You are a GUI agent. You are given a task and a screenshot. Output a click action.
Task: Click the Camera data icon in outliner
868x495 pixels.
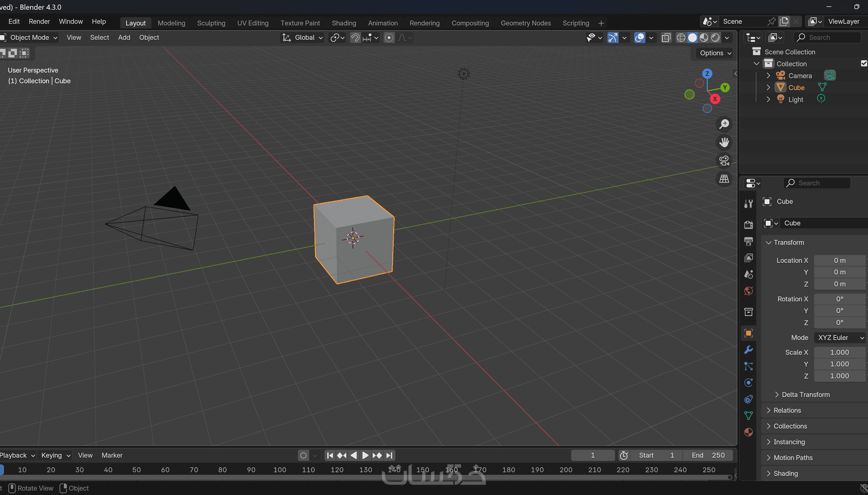(830, 76)
